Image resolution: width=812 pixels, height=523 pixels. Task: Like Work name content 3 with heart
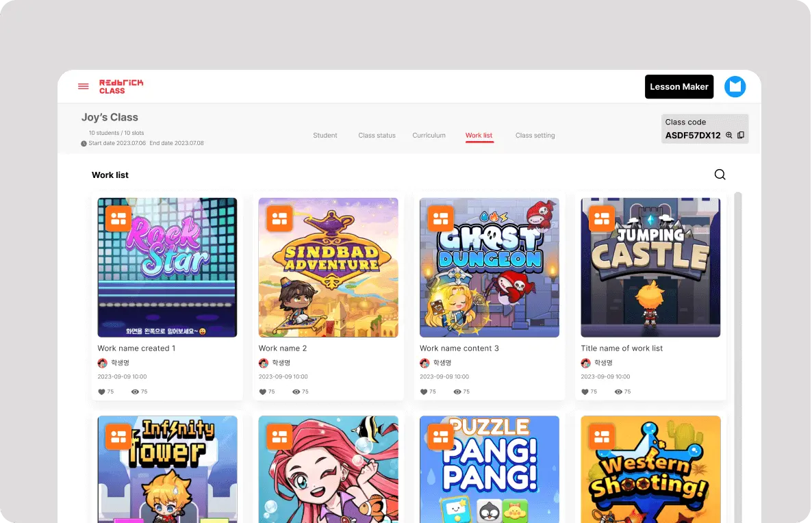[x=424, y=392]
